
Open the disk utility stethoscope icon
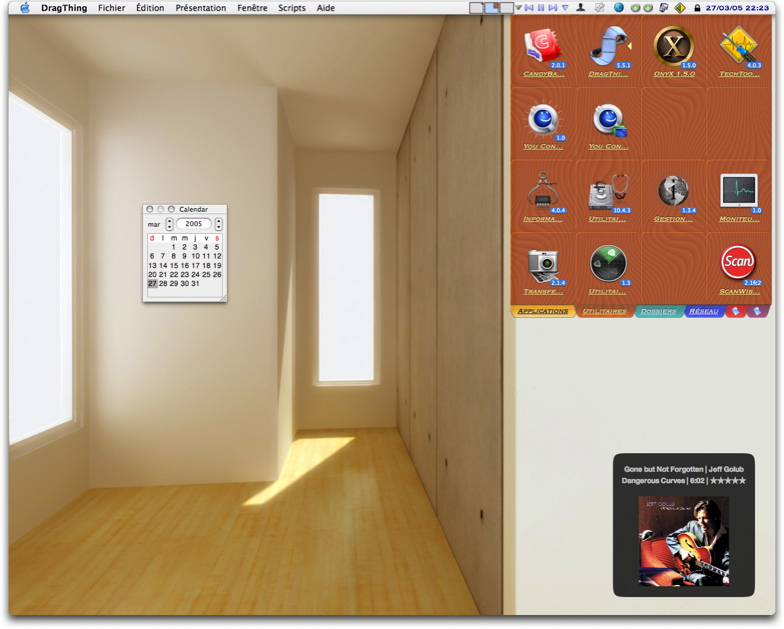[x=608, y=191]
